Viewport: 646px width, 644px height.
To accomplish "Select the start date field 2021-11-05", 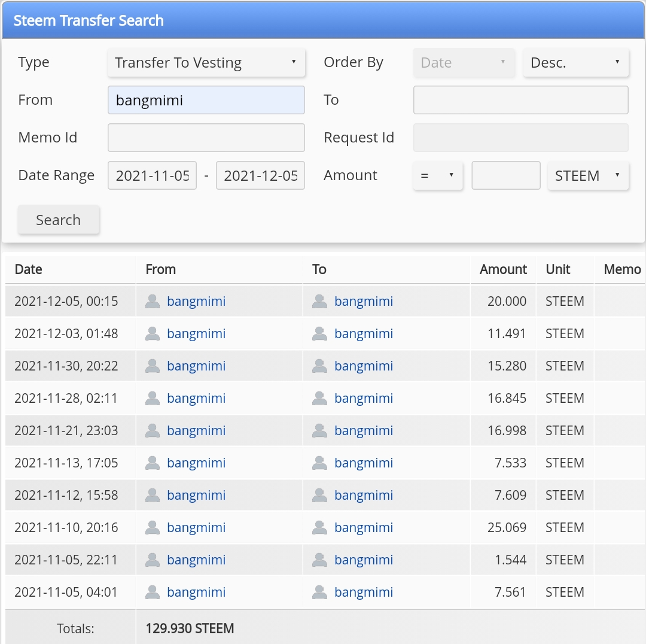I will click(x=152, y=175).
